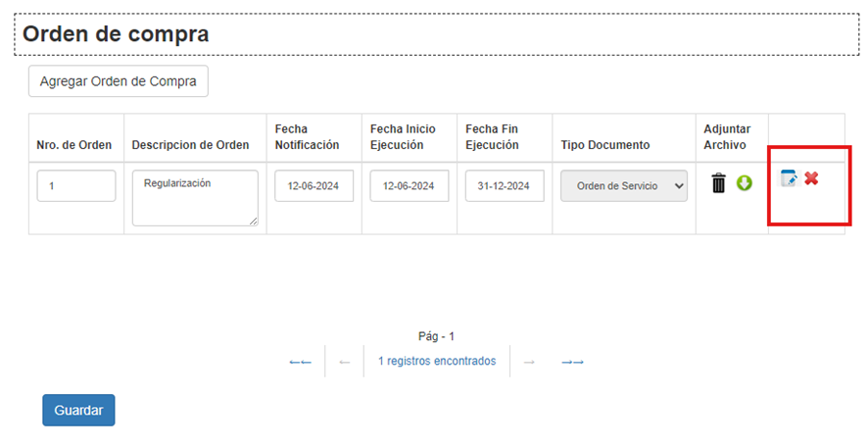868x446 pixels.
Task: Focus the Nro. de Orden input field
Action: pos(76,186)
